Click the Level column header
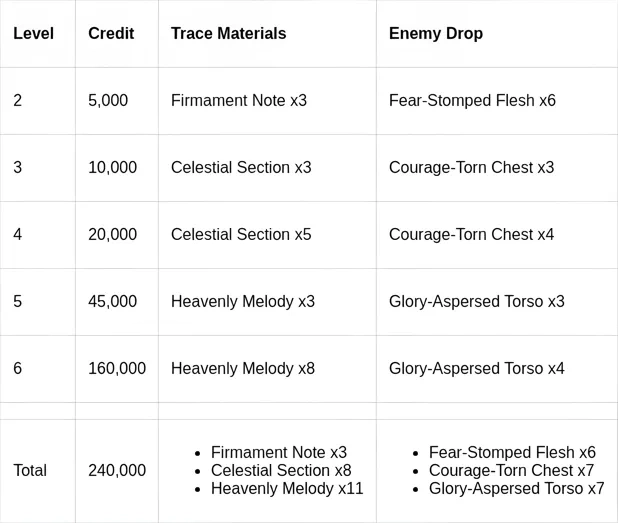The height and width of the screenshot is (523, 618). click(32, 34)
